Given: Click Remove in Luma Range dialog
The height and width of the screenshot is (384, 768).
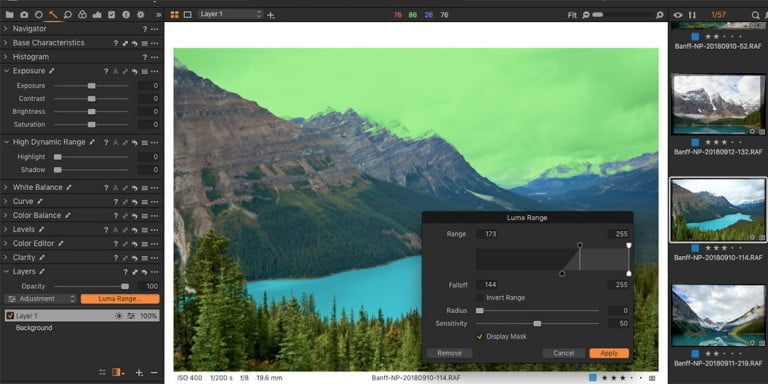Looking at the screenshot, I should tap(450, 353).
